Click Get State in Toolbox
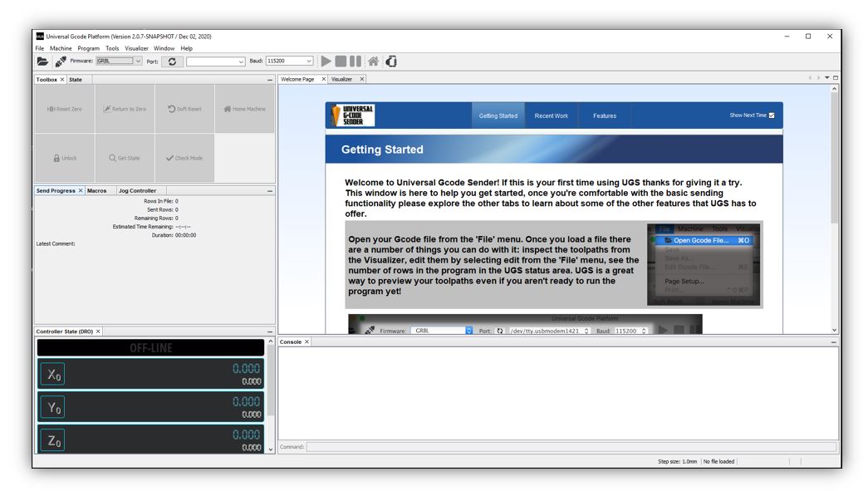 point(125,159)
